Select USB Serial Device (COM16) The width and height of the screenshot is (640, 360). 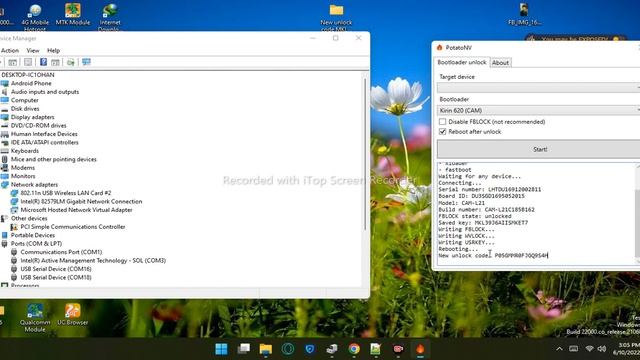56,269
